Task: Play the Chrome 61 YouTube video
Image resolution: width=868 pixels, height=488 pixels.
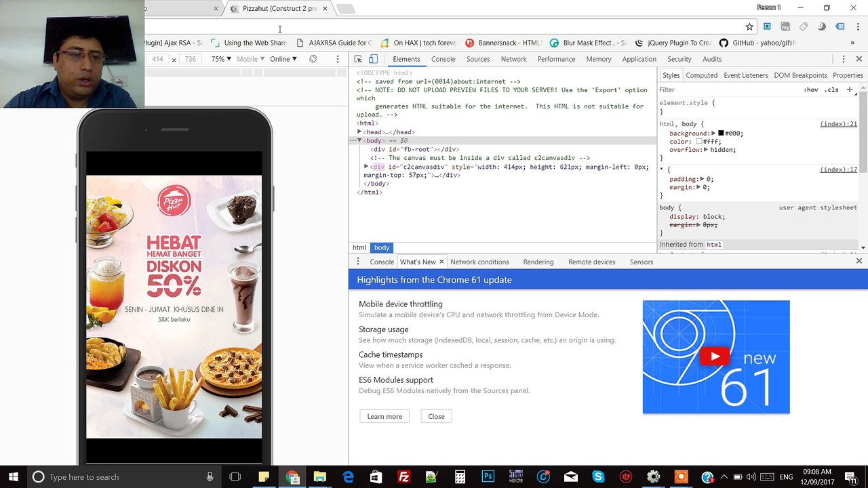Action: pos(715,357)
